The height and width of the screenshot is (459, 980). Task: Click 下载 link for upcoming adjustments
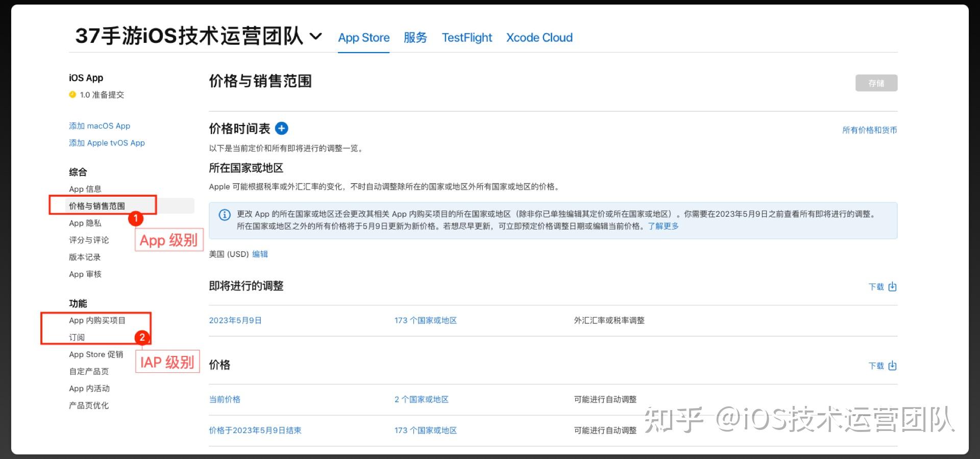876,287
